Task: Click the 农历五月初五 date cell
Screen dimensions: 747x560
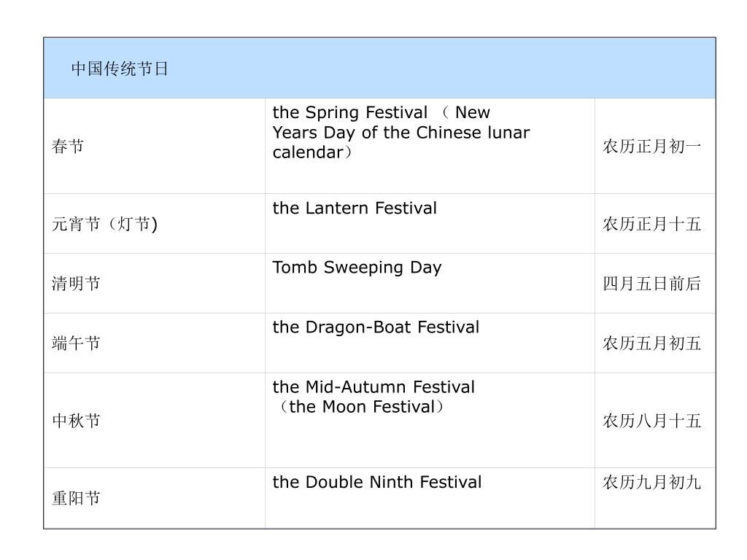Action: tap(655, 343)
